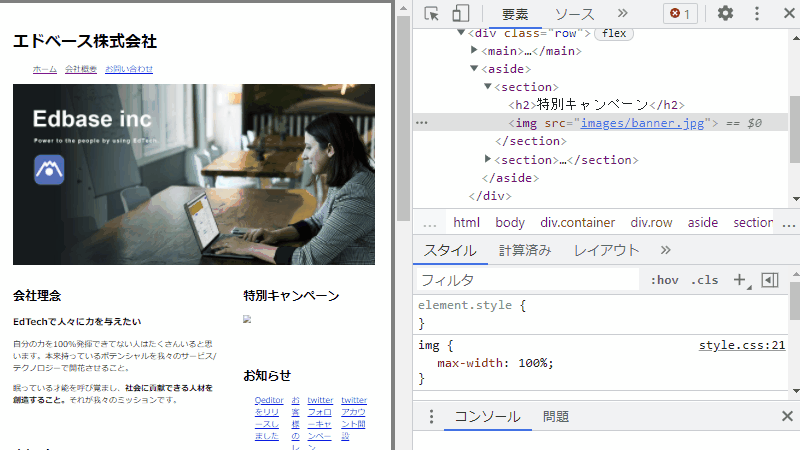Screen dimensions: 800x450
Task: Select the closing aside tag line
Action: coord(510,178)
